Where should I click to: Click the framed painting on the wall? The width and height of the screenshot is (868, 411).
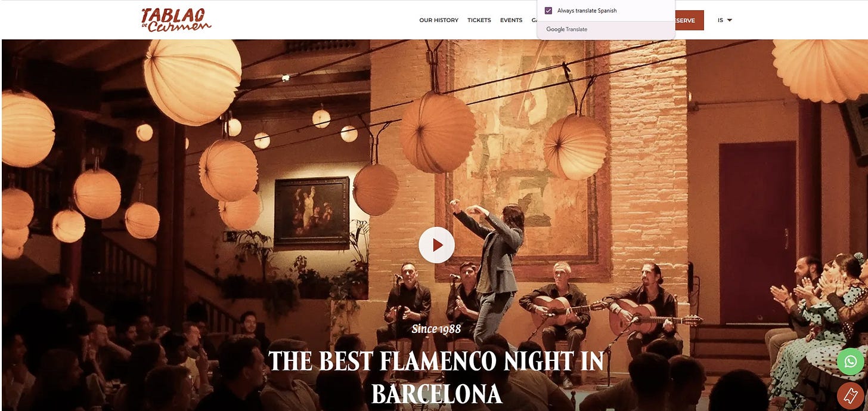(312, 213)
